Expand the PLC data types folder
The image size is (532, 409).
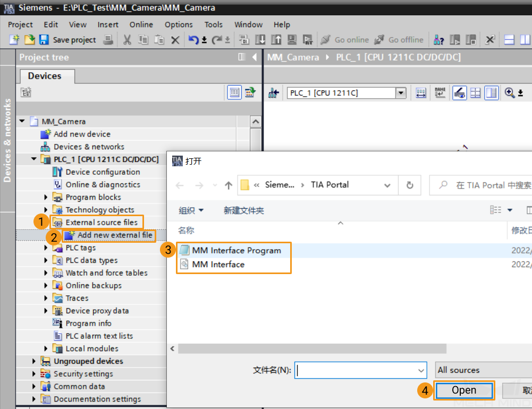[46, 260]
